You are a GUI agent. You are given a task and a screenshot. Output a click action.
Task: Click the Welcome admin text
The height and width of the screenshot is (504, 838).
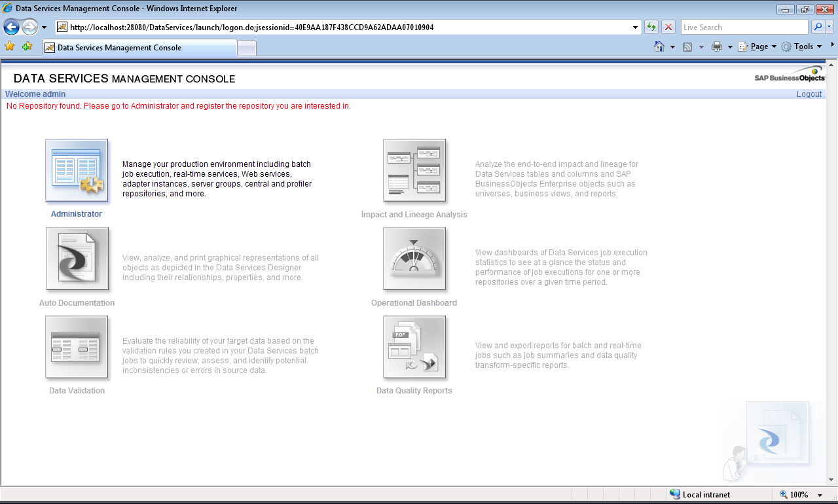coord(35,94)
